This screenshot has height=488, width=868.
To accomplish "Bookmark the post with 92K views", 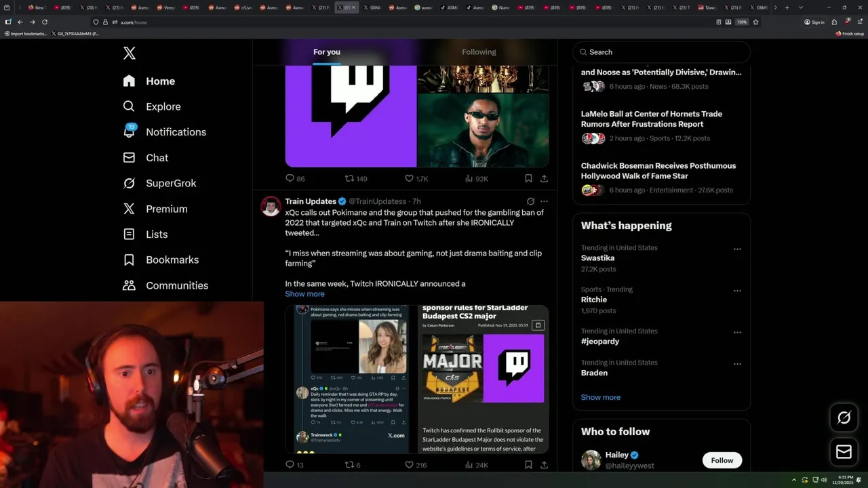I will click(x=528, y=179).
